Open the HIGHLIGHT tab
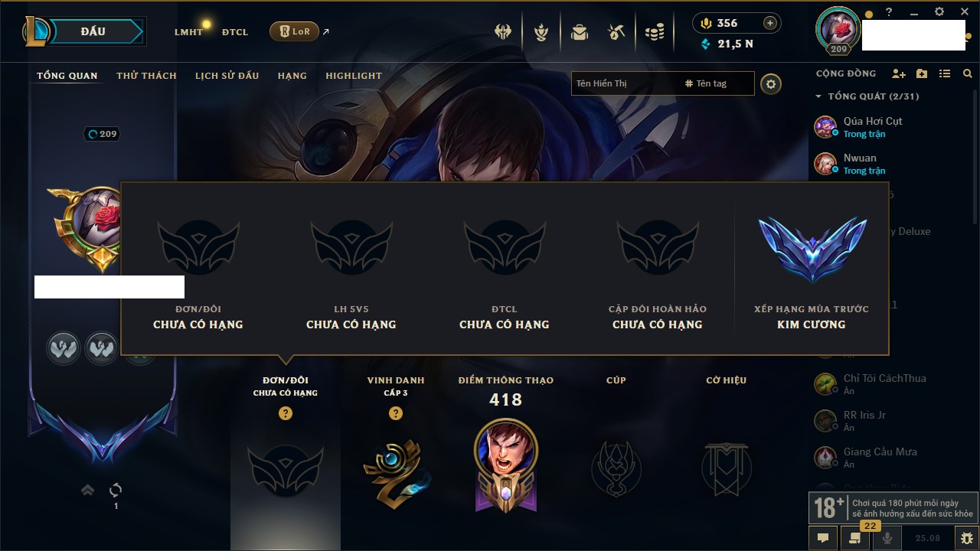 354,76
